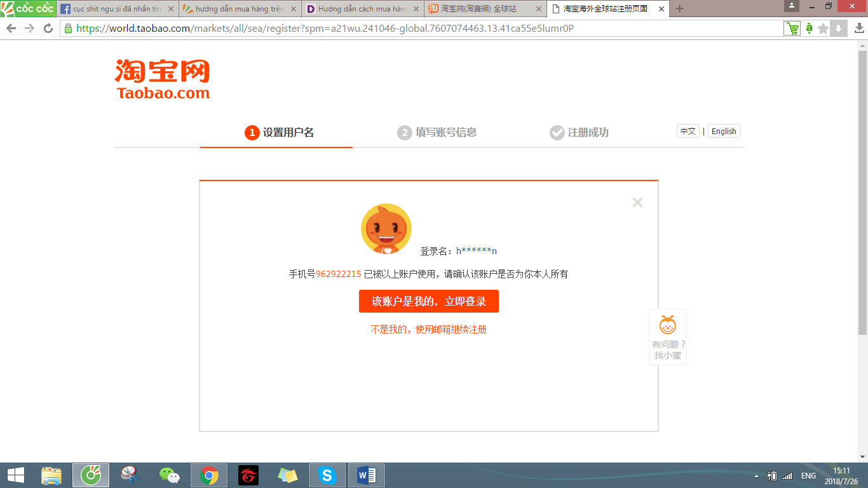Viewport: 868px width, 488px height.
Task: Toggle the Vietnamese typing 'à' icon
Action: 809,29
